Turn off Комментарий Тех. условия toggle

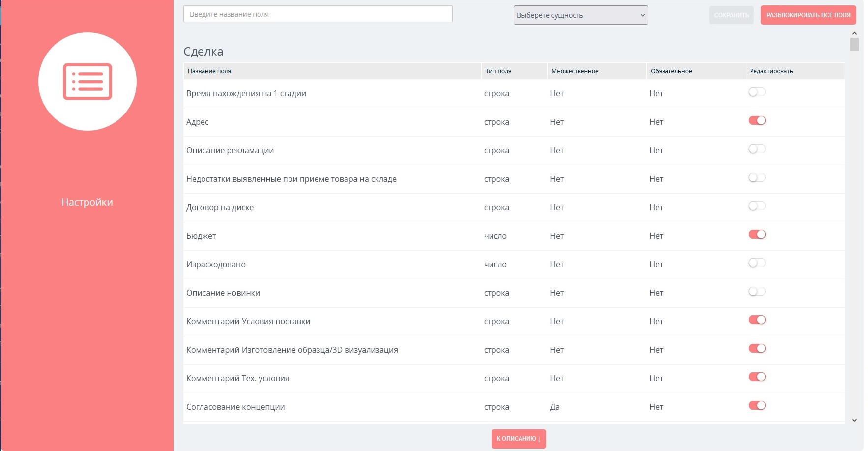756,377
